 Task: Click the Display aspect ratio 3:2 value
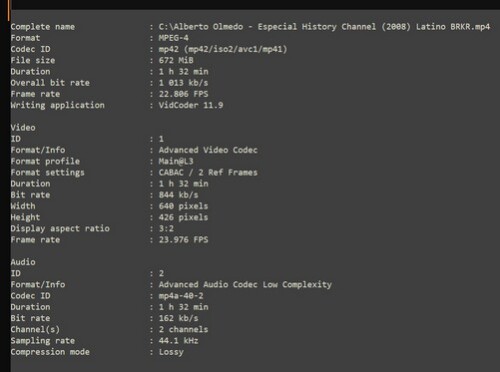[166, 229]
